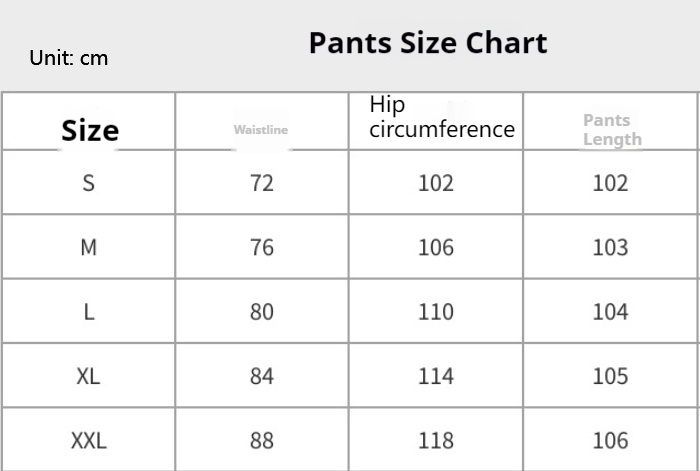The height and width of the screenshot is (471, 700).
Task: Click the Unit: cm label
Action: point(68,58)
